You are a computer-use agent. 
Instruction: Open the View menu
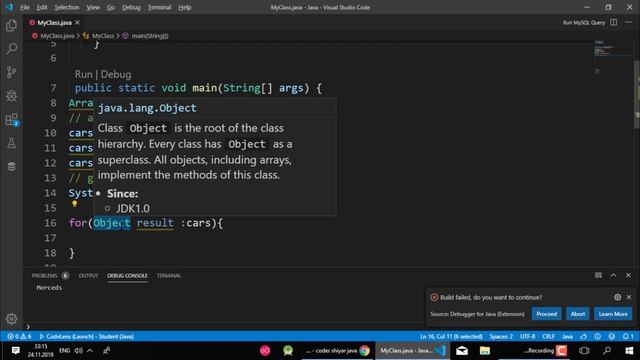coord(93,7)
